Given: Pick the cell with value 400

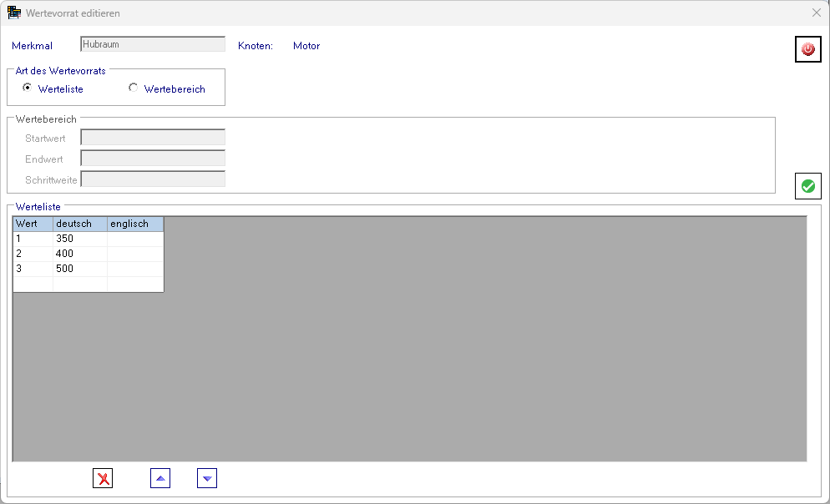Looking at the screenshot, I should pos(79,254).
